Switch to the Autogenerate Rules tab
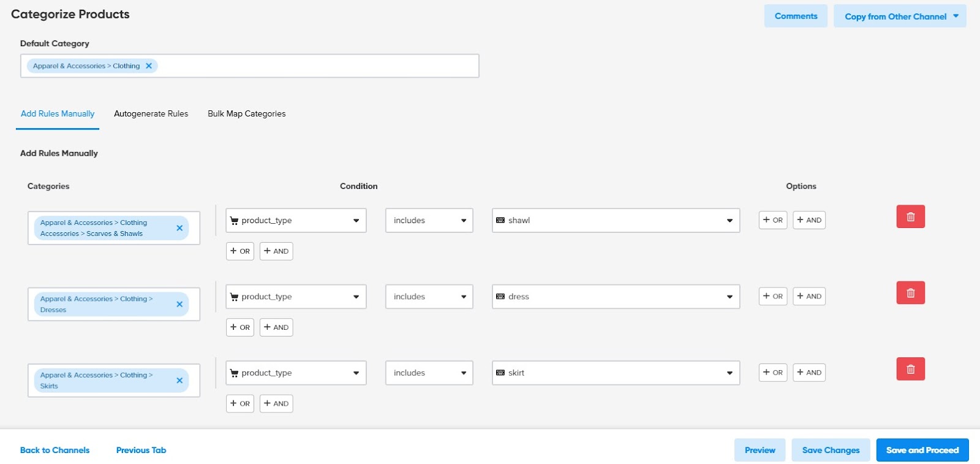This screenshot has width=980, height=464. pos(151,114)
